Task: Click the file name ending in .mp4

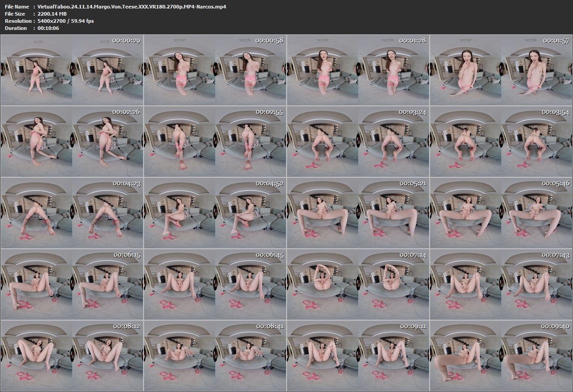Action: click(132, 7)
